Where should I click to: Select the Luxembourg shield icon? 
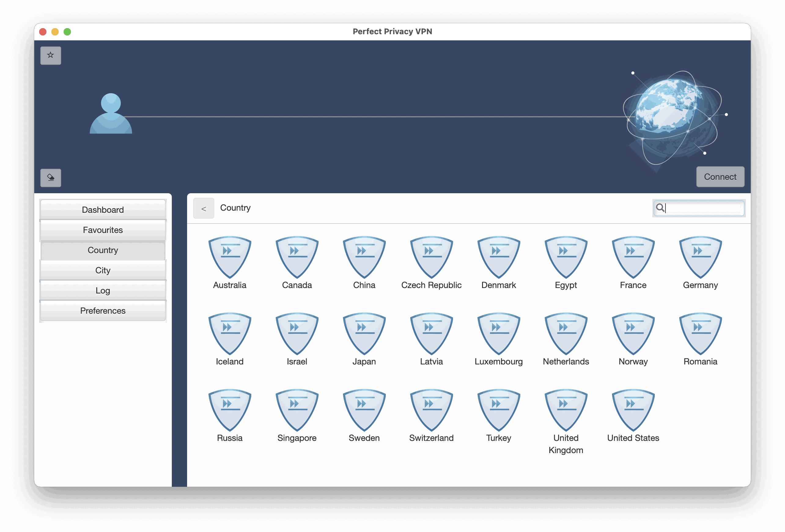tap(499, 333)
